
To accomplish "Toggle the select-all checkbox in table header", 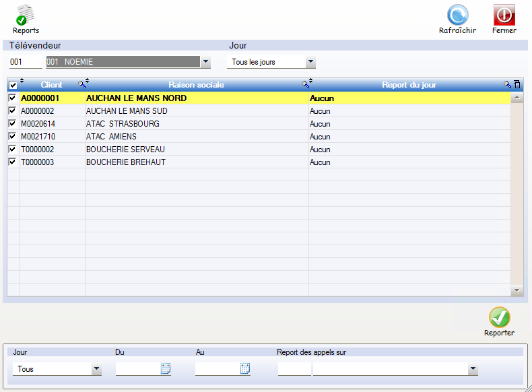I will 12,85.
